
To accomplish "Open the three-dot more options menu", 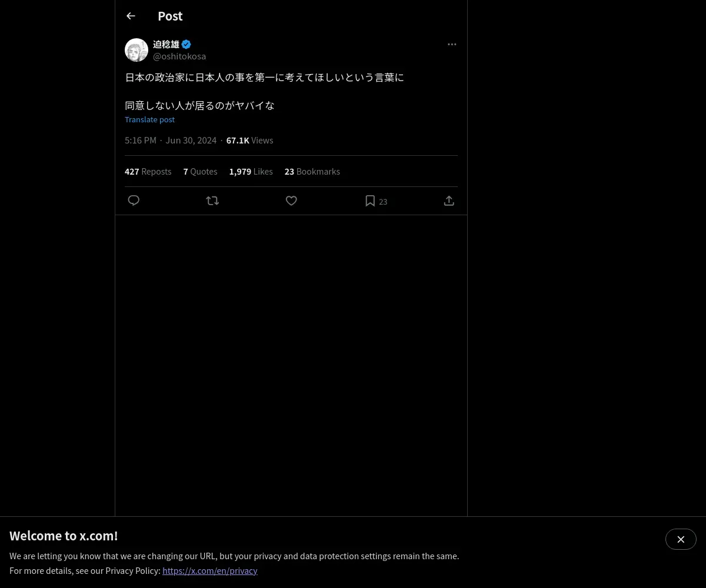I will [x=452, y=44].
